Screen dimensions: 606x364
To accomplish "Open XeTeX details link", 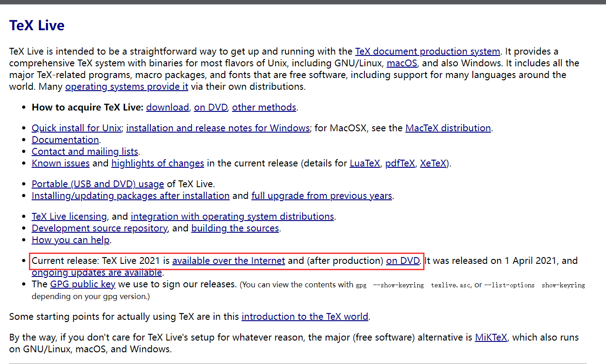I will 433,163.
